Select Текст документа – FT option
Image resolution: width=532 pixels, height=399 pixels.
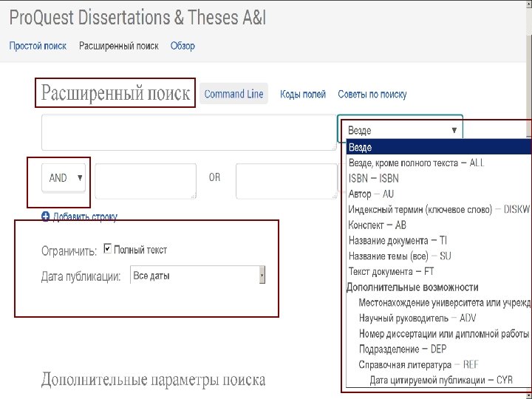click(x=439, y=271)
